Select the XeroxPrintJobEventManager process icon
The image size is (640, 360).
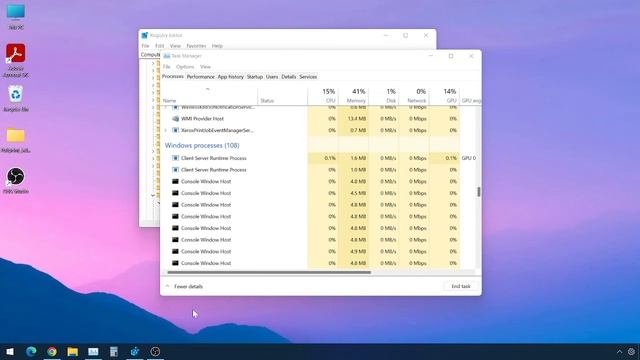pos(176,130)
